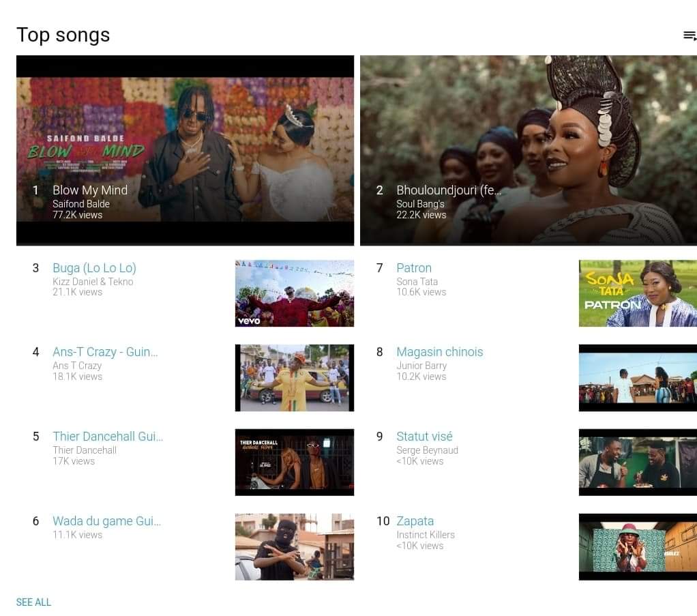Click the artist name Serge Beynaud
Screen dimensions: 697x616
(427, 450)
